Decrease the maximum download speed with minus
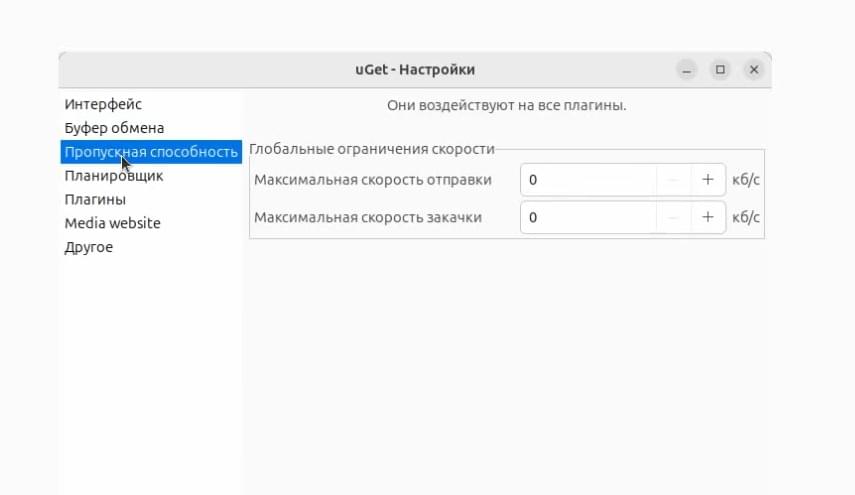This screenshot has width=855, height=495. [x=673, y=217]
